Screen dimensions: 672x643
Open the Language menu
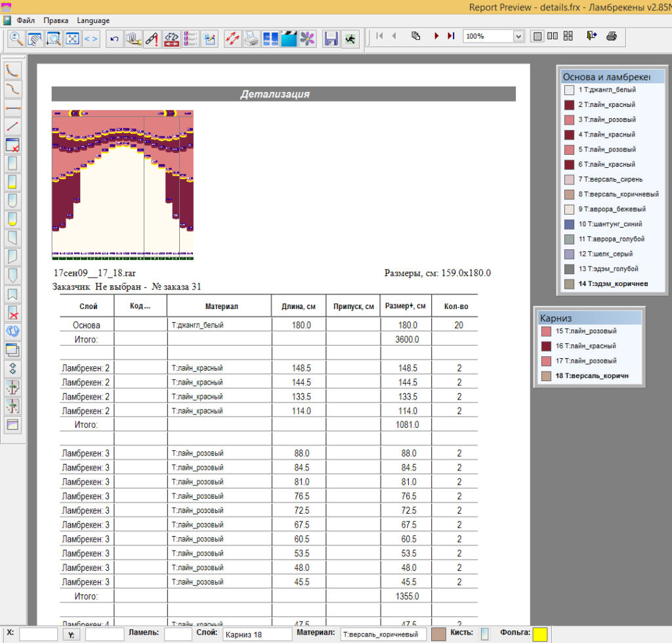tap(93, 20)
